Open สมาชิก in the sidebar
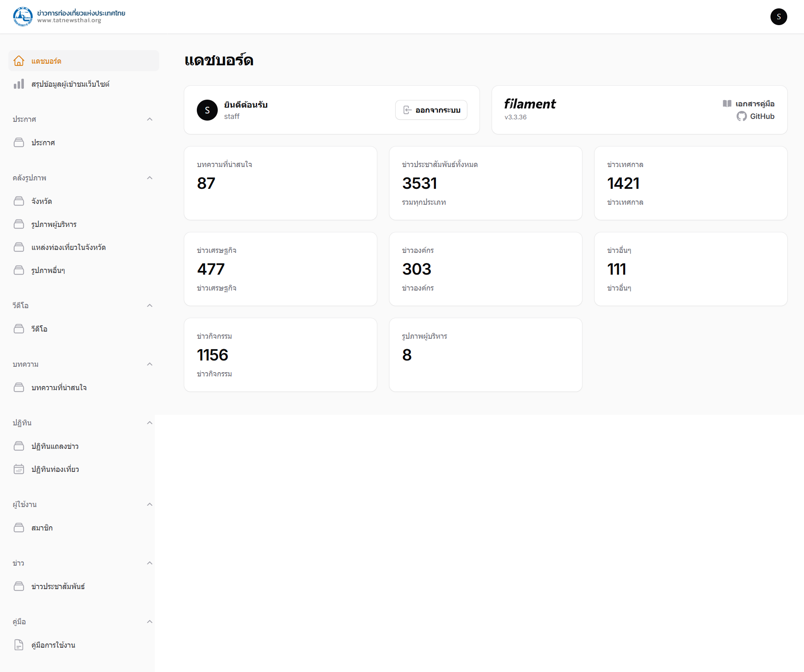This screenshot has width=804, height=672. coord(84,528)
